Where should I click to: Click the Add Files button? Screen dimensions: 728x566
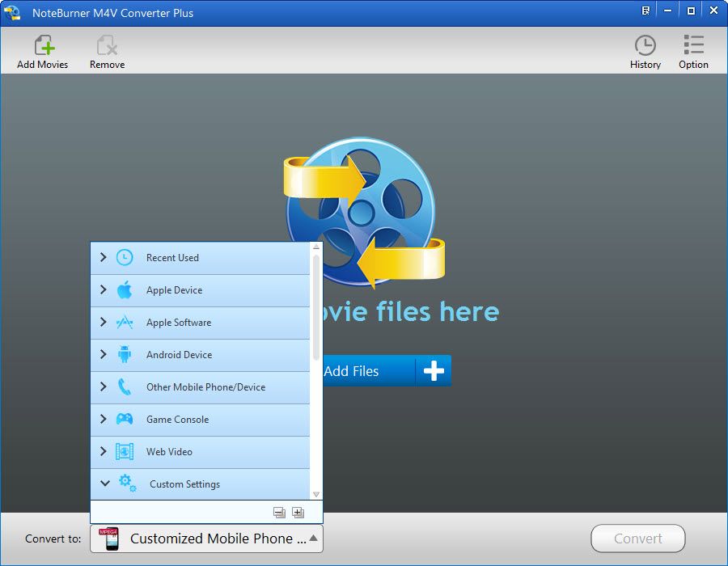pos(387,370)
